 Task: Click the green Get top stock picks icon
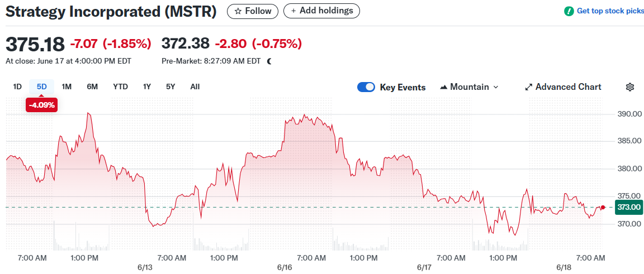coord(569,11)
